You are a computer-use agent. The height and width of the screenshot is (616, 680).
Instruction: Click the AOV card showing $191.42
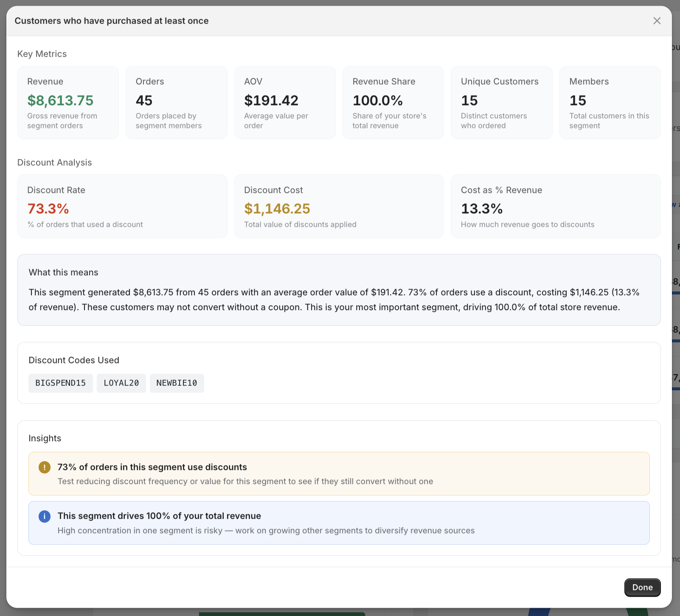pos(284,102)
